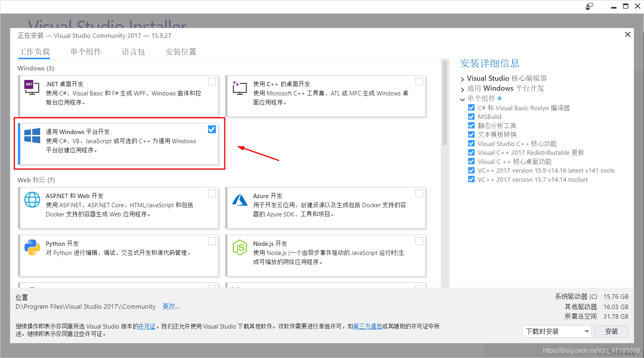Click the 系统驱动器 (C) 15.76 GB row
This screenshot has width=644, height=358.
tap(592, 296)
